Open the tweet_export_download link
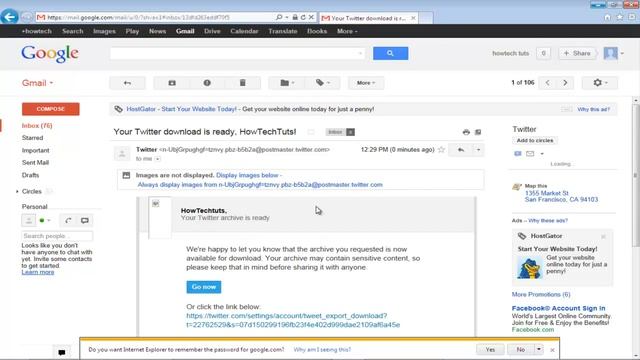Viewport: 640px width, 360px height. point(293,320)
